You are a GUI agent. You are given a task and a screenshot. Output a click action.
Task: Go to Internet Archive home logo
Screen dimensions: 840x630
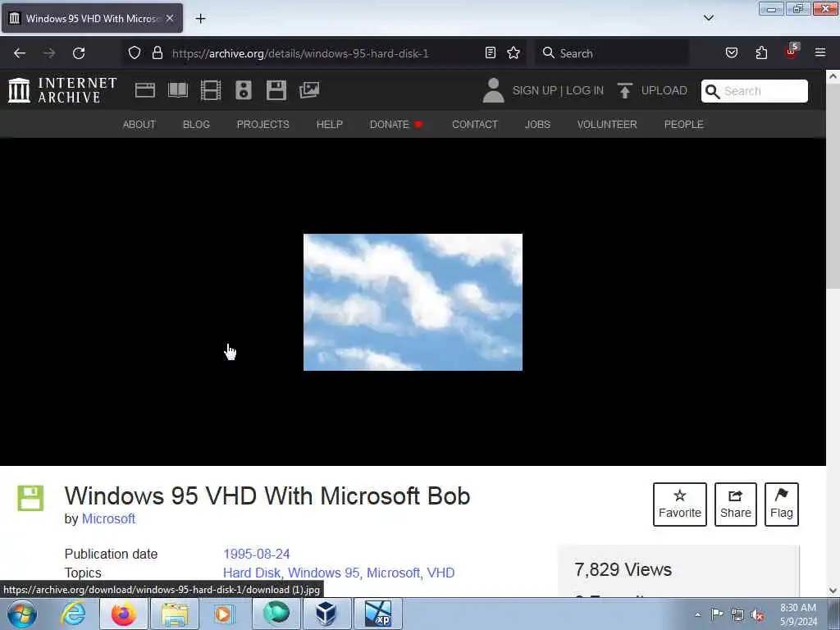62,90
